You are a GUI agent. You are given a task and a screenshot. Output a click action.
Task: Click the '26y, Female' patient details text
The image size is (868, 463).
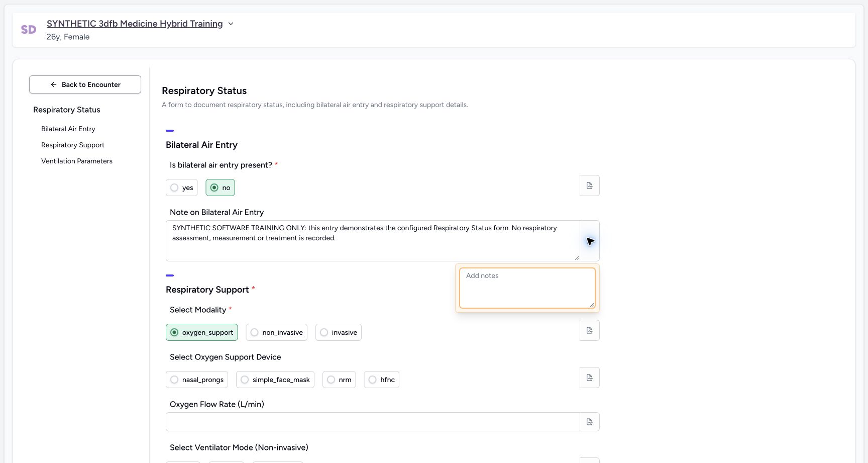[x=68, y=37]
